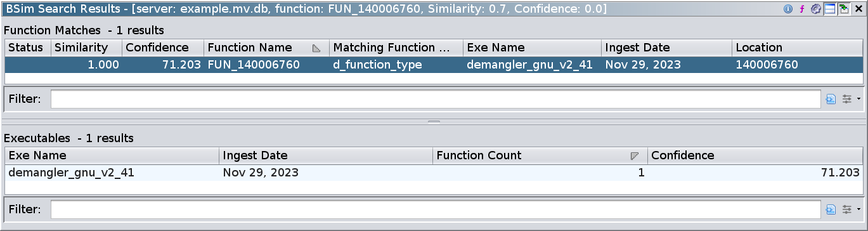Click the Executables filter text field
Screen dimensions: 868x231
[436, 209]
